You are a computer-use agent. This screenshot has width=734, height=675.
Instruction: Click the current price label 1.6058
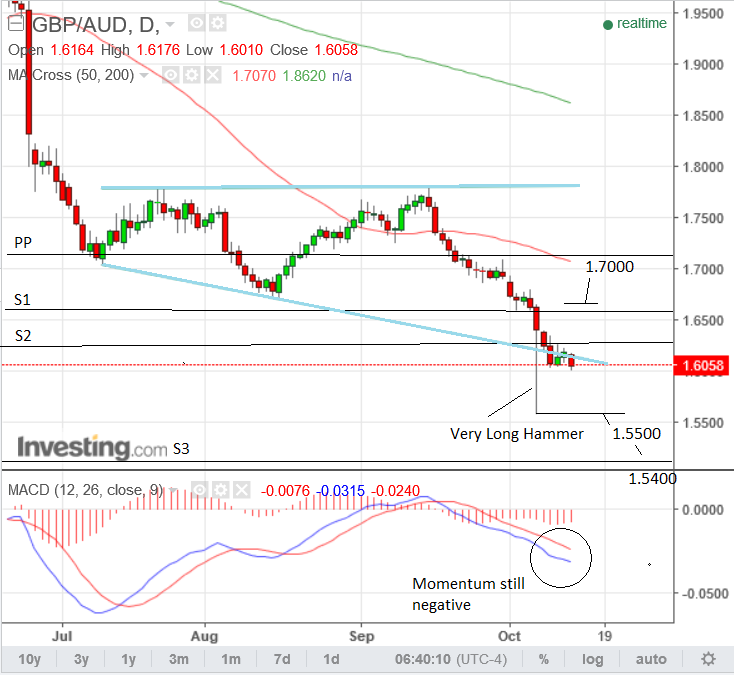coord(701,365)
